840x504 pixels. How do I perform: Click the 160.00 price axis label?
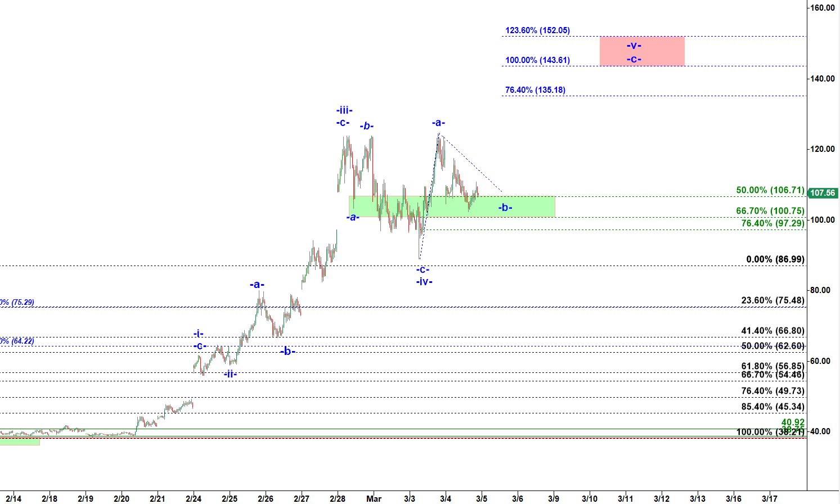click(x=822, y=8)
